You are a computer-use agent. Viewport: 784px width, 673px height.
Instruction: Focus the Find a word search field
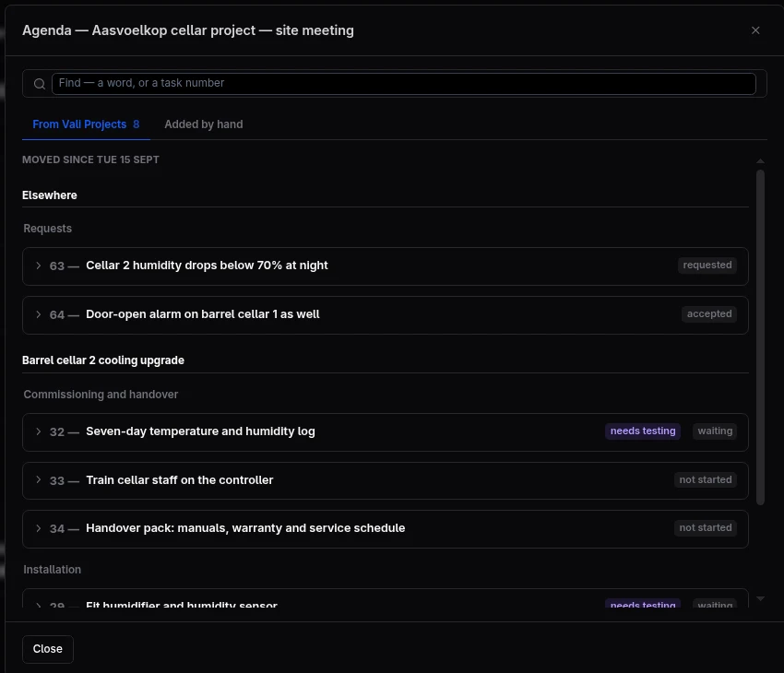(x=403, y=84)
